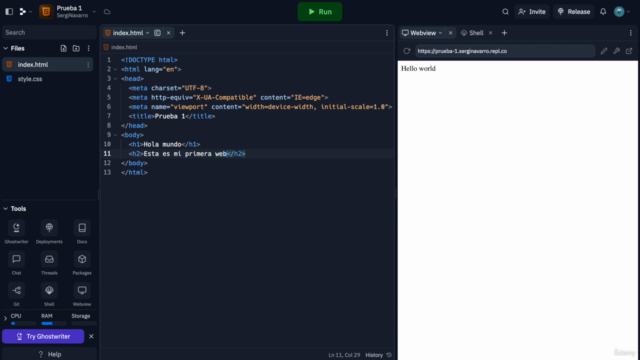The image size is (640, 360).
Task: Open the Packages tool
Action: tap(82, 263)
